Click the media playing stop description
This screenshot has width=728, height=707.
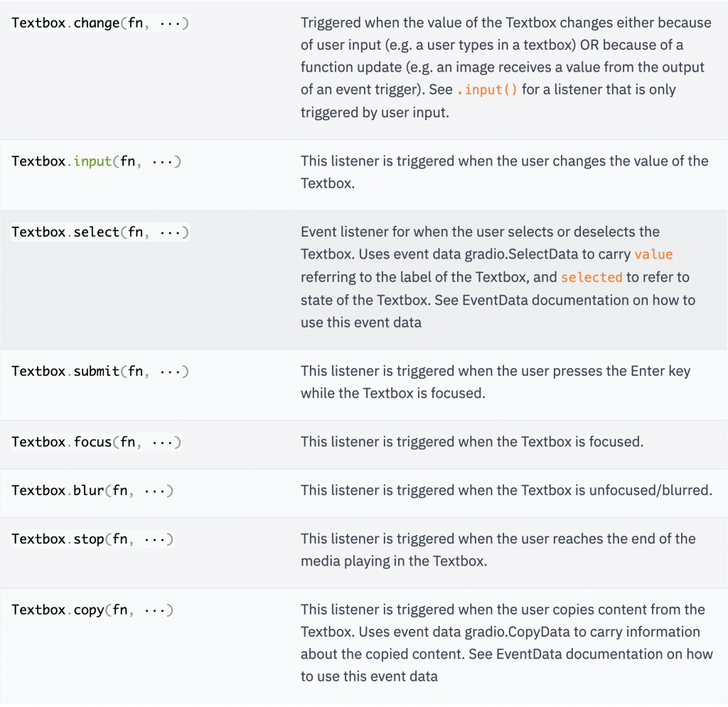498,550
